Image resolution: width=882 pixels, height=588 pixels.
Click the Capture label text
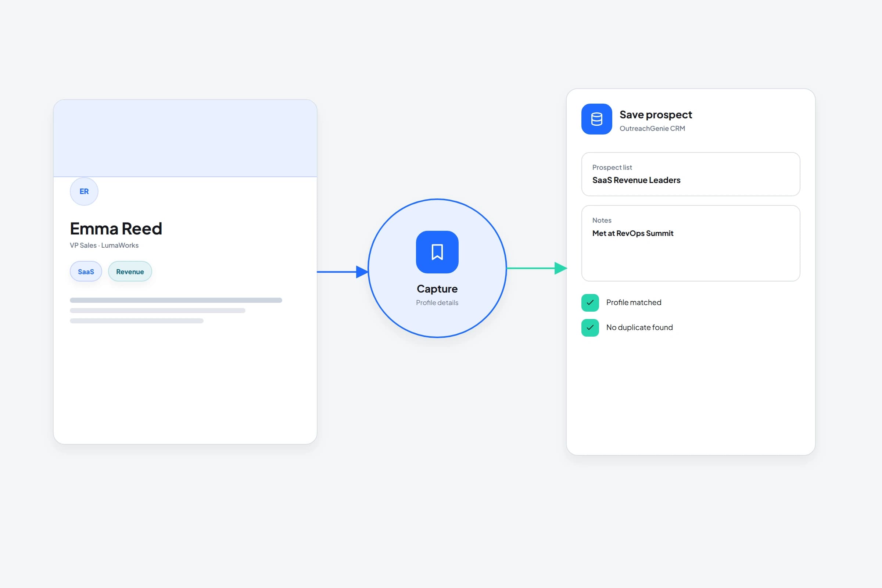(x=437, y=289)
